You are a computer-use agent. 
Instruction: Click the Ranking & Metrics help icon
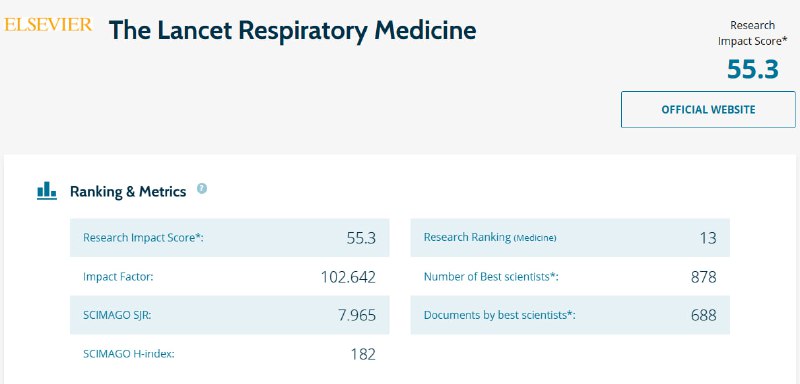click(202, 188)
